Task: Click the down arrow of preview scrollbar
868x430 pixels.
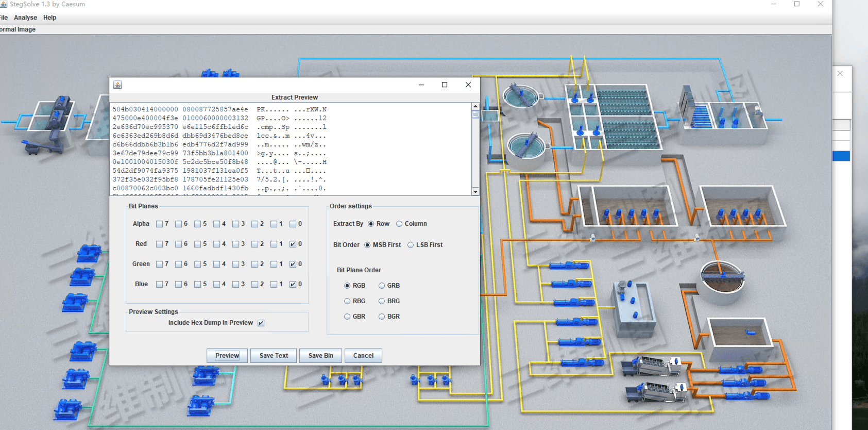Action: click(x=475, y=191)
